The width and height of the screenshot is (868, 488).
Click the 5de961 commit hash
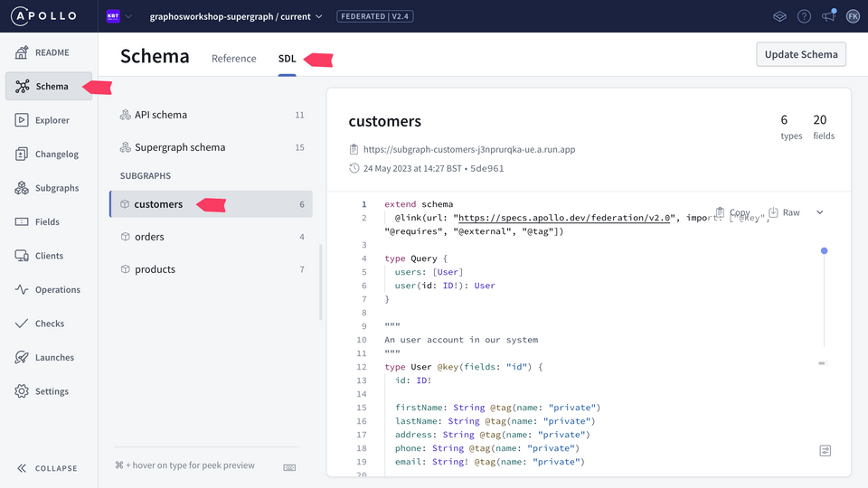pos(487,168)
